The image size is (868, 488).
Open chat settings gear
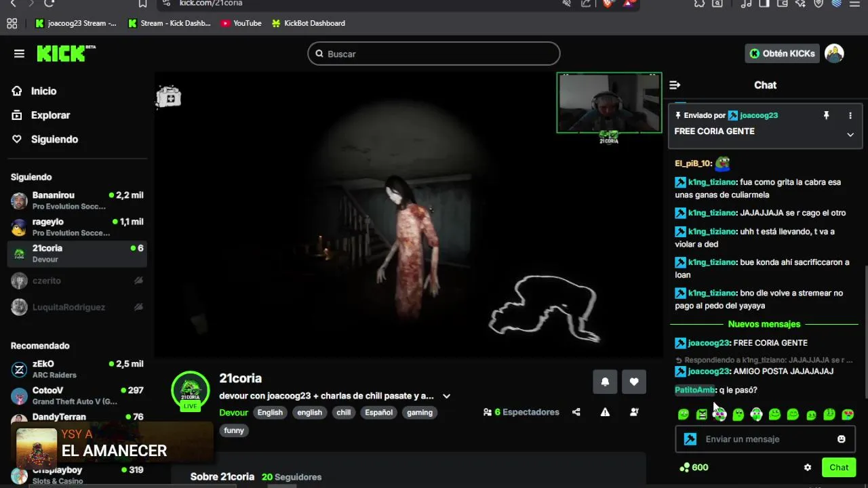[808, 468]
